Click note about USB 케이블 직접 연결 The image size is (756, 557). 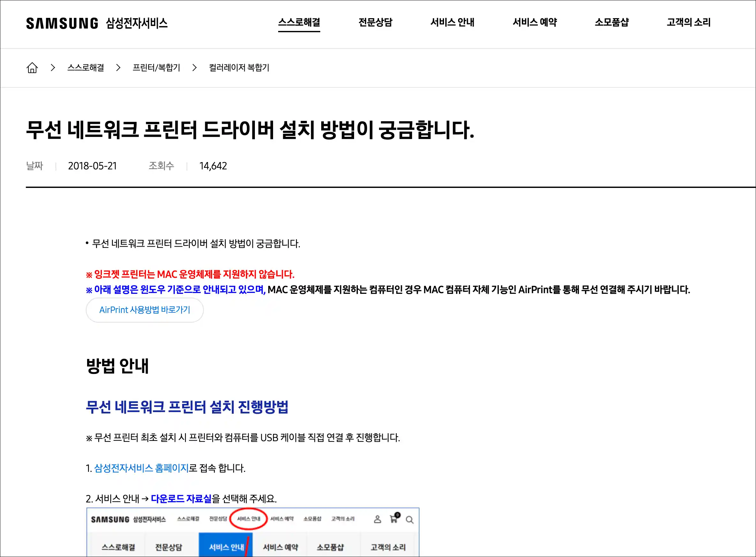pyautogui.click(x=243, y=438)
